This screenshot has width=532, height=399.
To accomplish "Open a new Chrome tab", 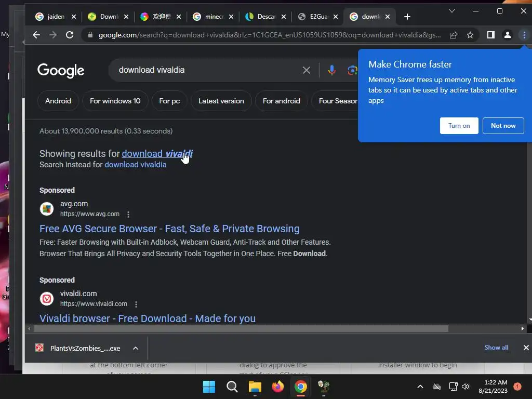I will click(407, 17).
